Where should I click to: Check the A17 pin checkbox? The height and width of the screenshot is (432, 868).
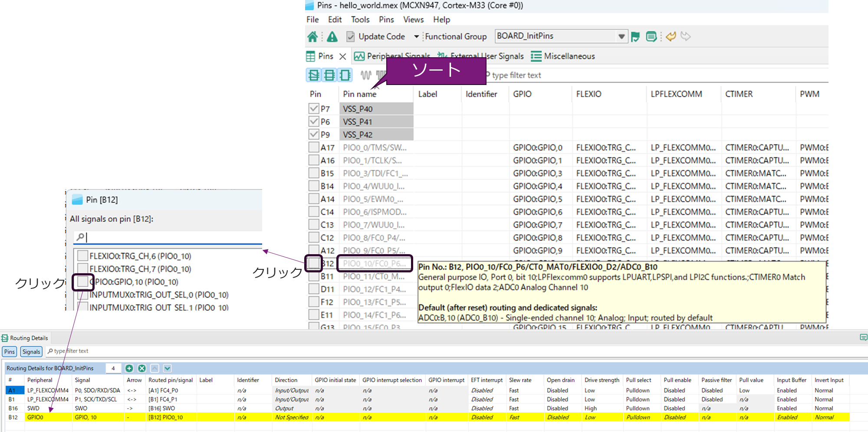(x=314, y=147)
